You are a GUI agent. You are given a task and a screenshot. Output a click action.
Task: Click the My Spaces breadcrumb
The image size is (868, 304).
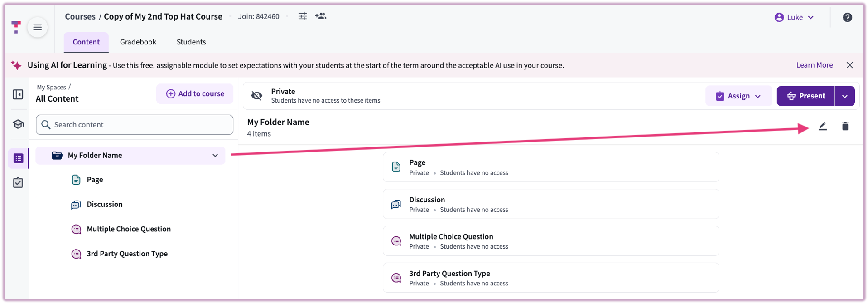pyautogui.click(x=51, y=87)
